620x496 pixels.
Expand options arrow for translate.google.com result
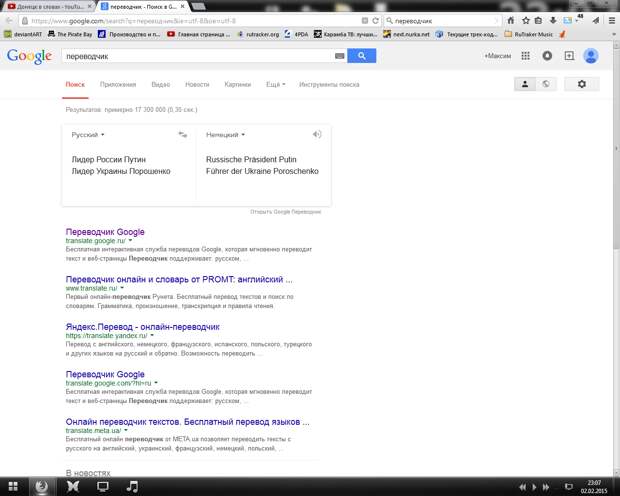pos(156,383)
